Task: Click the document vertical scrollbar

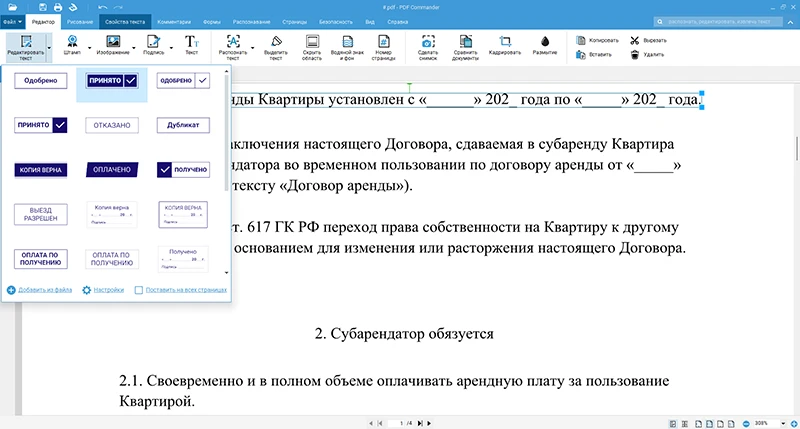Action: 796,148
